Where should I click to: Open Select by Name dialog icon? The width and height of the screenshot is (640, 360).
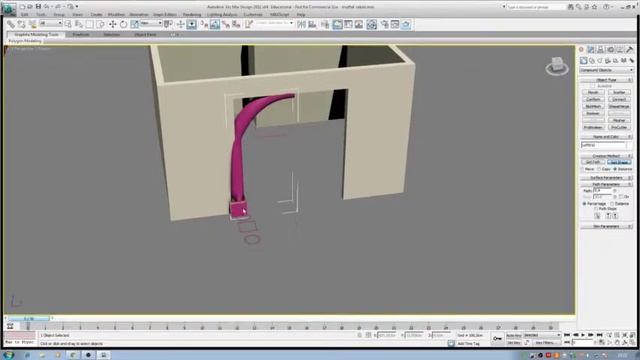tap(79, 24)
